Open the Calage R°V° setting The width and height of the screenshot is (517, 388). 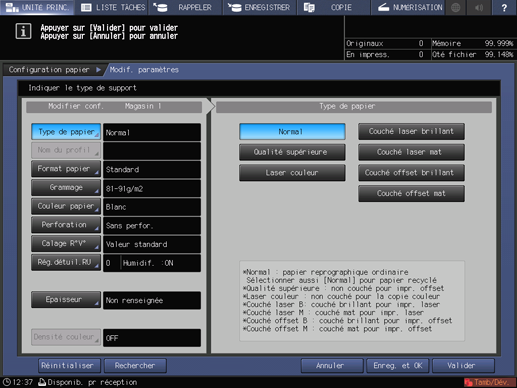click(66, 244)
